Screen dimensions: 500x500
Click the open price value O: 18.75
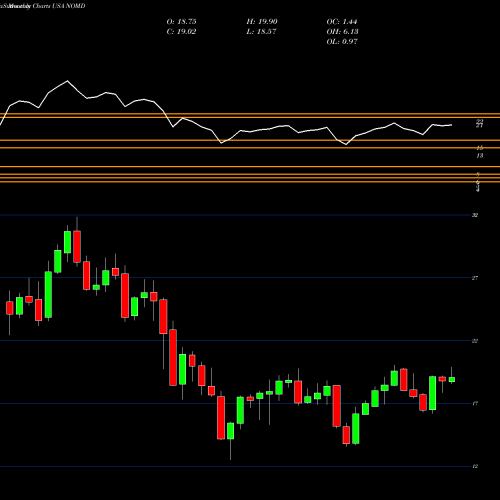click(181, 22)
